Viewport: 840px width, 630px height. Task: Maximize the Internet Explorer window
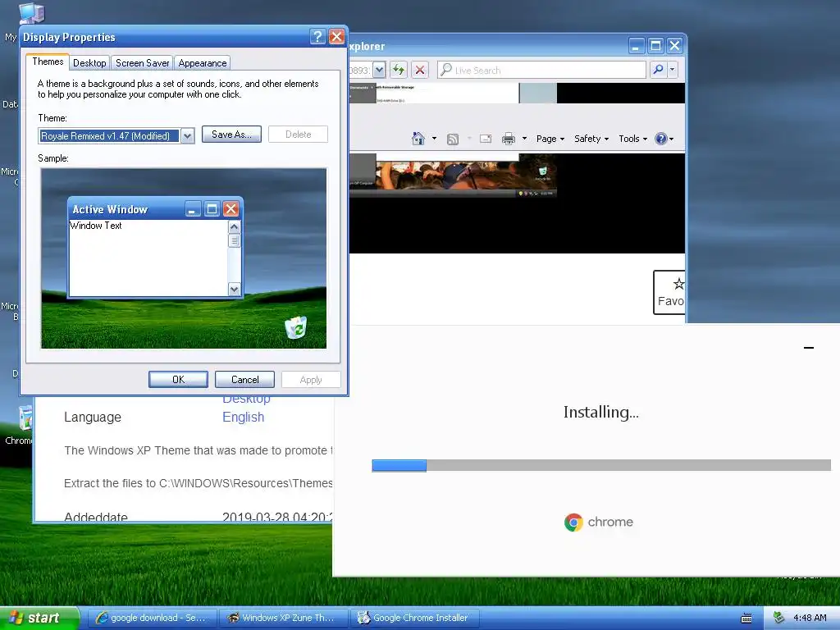tap(655, 46)
